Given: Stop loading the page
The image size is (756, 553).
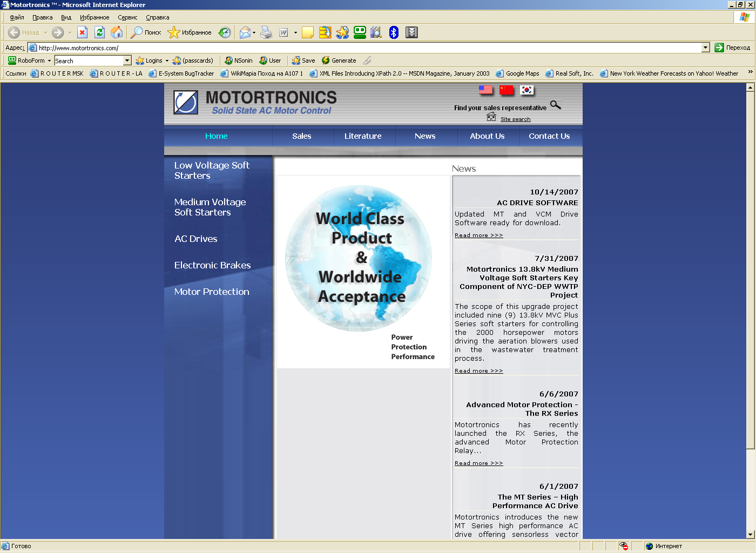Looking at the screenshot, I should 82,32.
